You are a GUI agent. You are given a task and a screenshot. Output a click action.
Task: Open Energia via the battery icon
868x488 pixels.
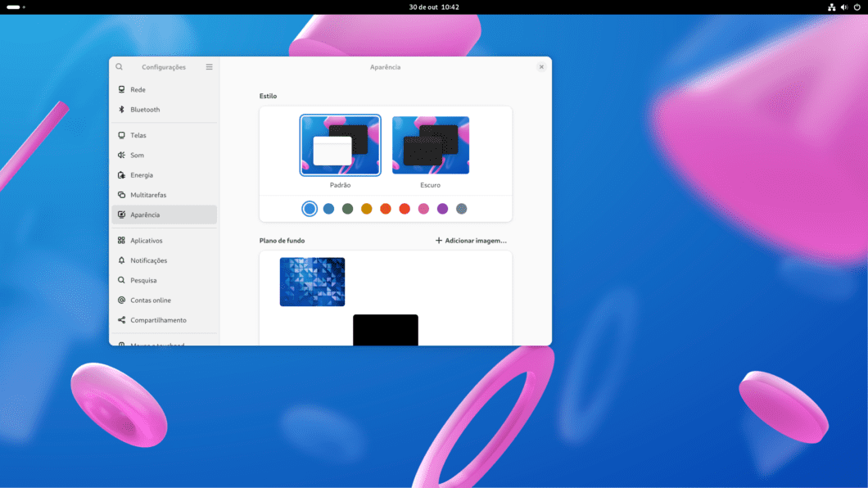(121, 174)
